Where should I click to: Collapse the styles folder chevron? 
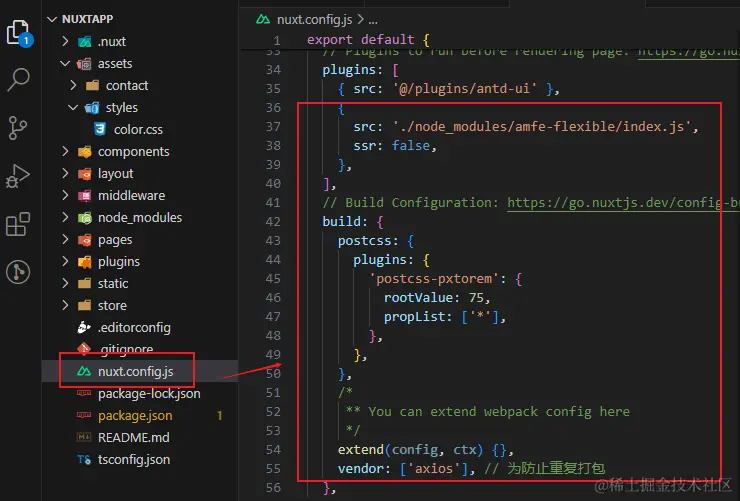coord(73,108)
